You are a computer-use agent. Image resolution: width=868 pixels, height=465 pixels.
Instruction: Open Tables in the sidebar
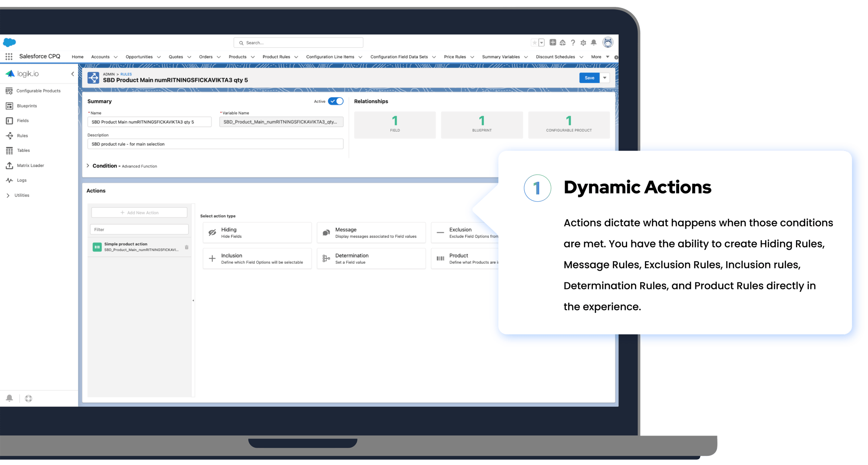(23, 151)
